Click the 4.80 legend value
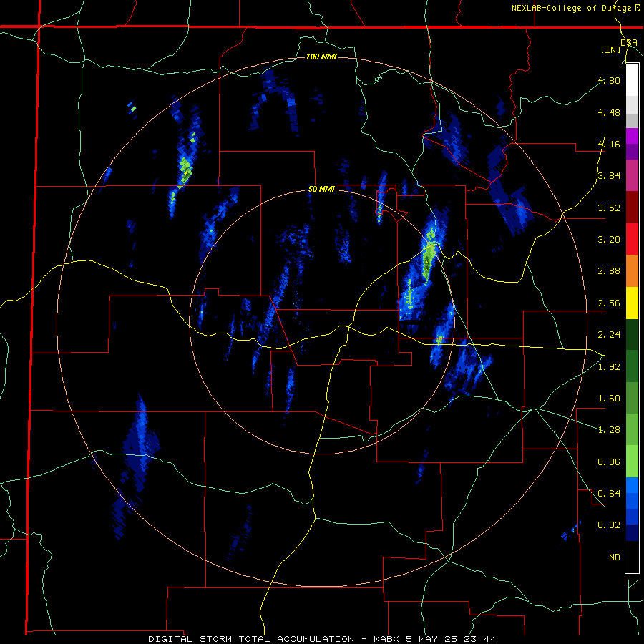Screen dimensions: 644x644 click(x=609, y=80)
